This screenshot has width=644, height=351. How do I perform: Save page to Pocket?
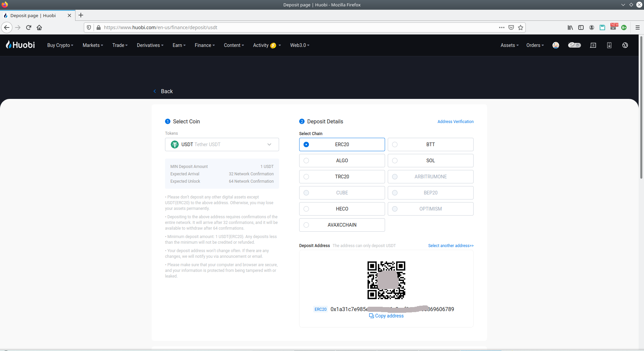coord(511,27)
